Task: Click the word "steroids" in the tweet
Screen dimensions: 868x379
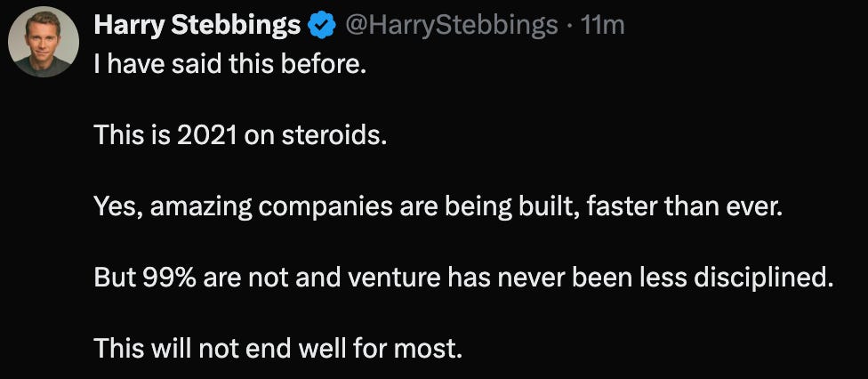Action: pyautogui.click(x=329, y=136)
